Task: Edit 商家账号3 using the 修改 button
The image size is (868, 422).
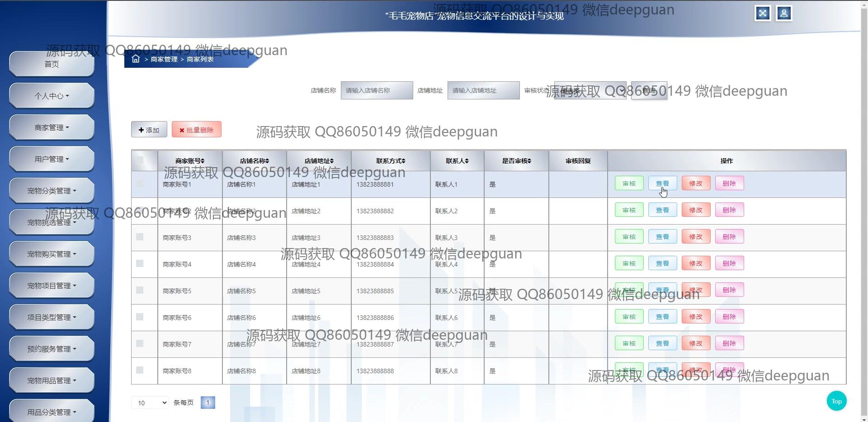Action: 696,237
